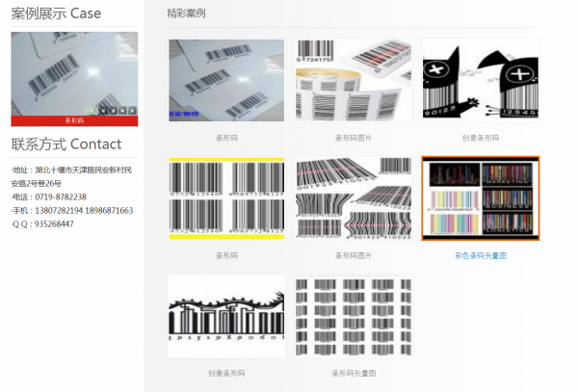Open the barcode label rolls thumbnail

(x=354, y=81)
